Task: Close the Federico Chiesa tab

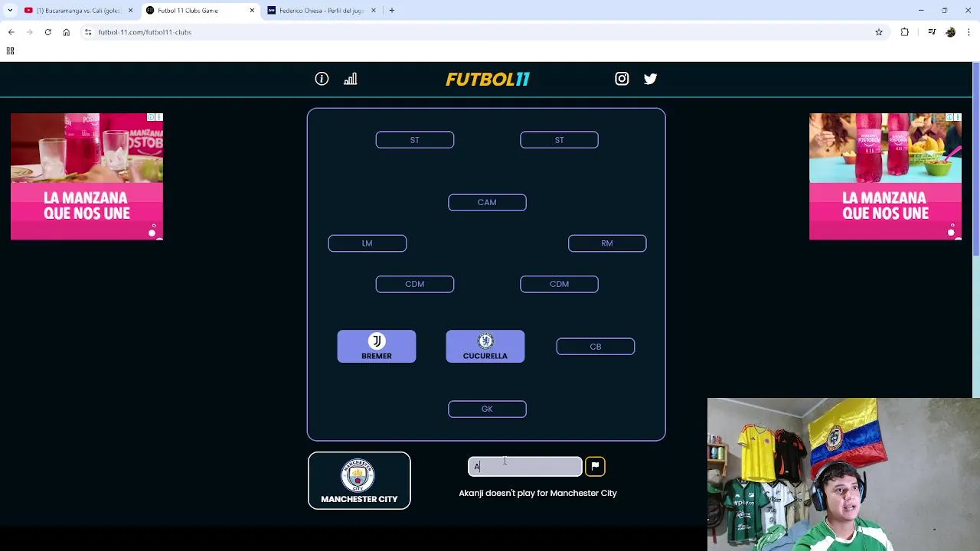Action: [x=374, y=11]
